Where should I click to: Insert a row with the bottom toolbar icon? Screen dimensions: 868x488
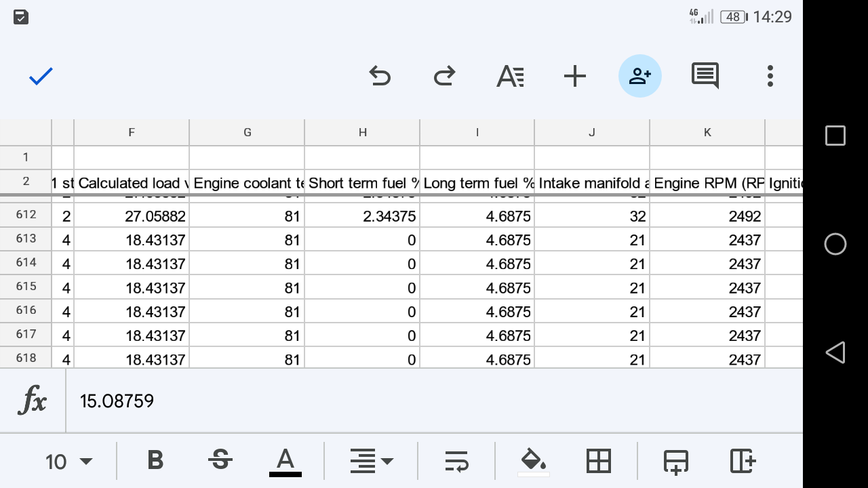coord(676,461)
